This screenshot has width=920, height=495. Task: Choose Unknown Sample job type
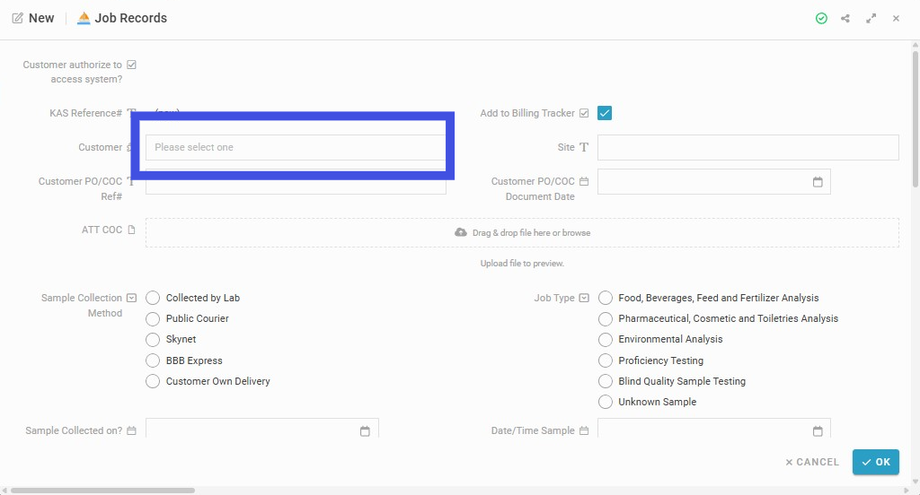click(x=605, y=402)
